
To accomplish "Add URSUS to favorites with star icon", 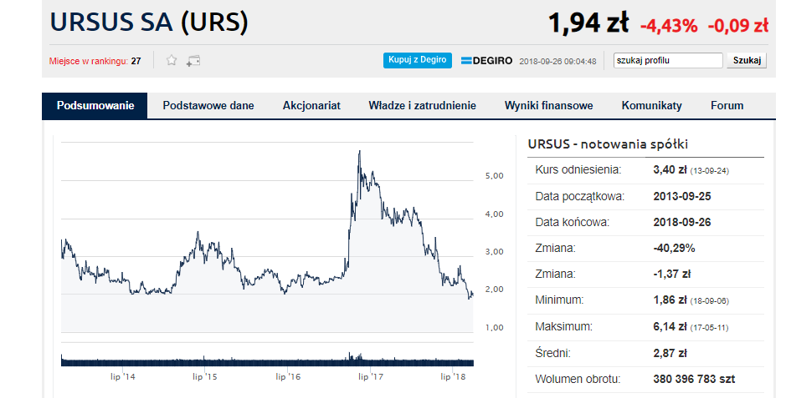I will [x=171, y=61].
